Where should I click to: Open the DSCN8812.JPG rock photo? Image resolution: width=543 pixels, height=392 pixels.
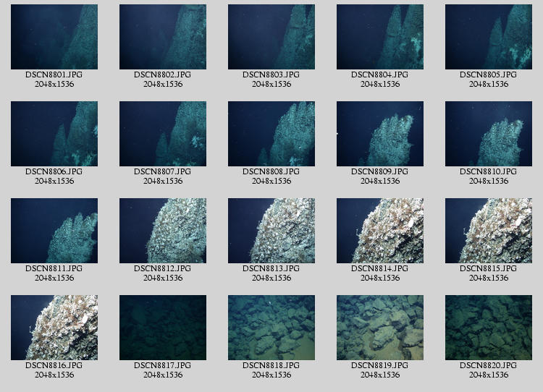pos(162,231)
